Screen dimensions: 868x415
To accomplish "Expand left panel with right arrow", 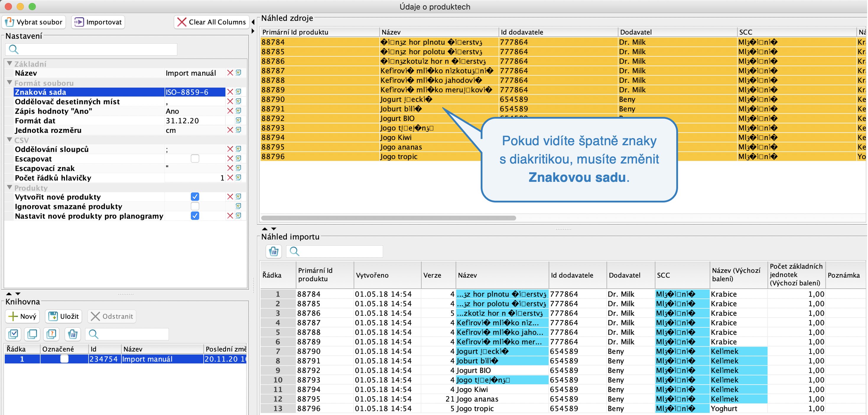I will click(253, 31).
